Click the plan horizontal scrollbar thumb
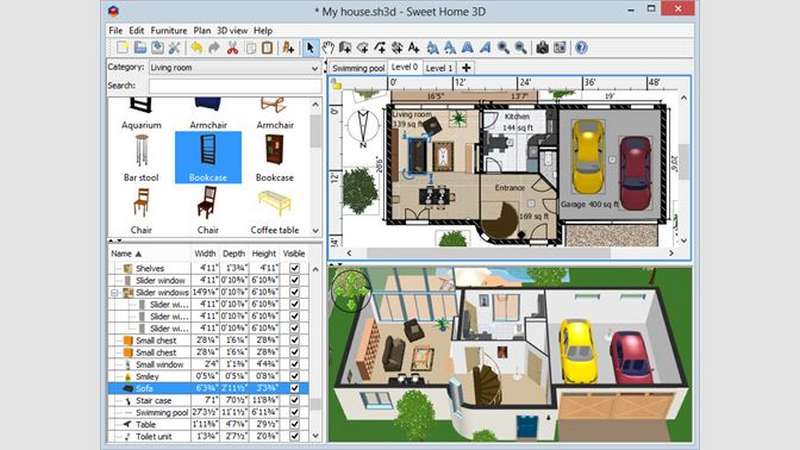Viewport: 800px width, 450px height. point(488,253)
